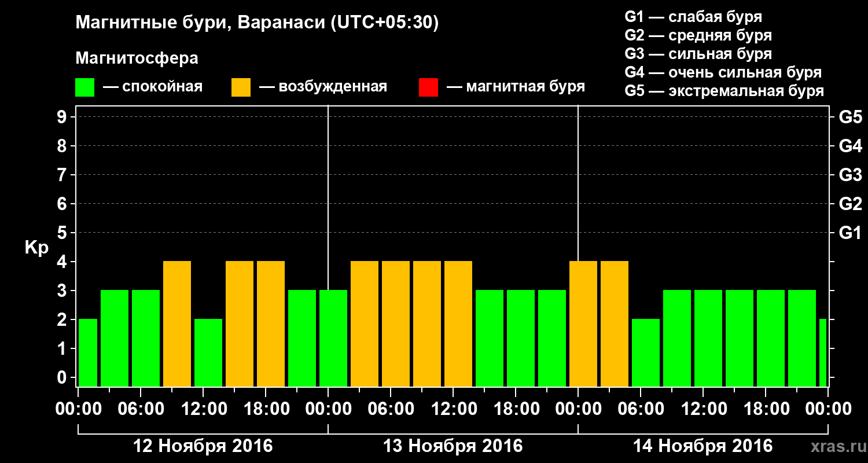Click the '12 Ноября 2016' date label
This screenshot has width=868, height=463.
click(203, 446)
